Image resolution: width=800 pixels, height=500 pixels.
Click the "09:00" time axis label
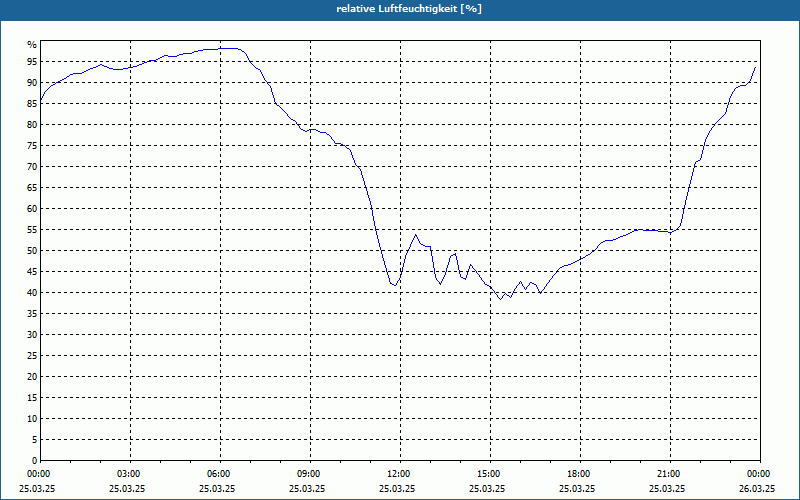(308, 474)
